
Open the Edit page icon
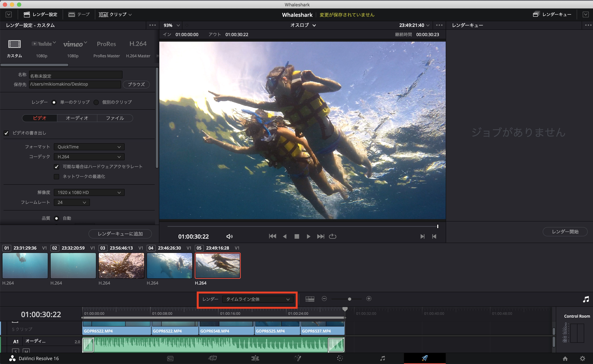[255, 358]
